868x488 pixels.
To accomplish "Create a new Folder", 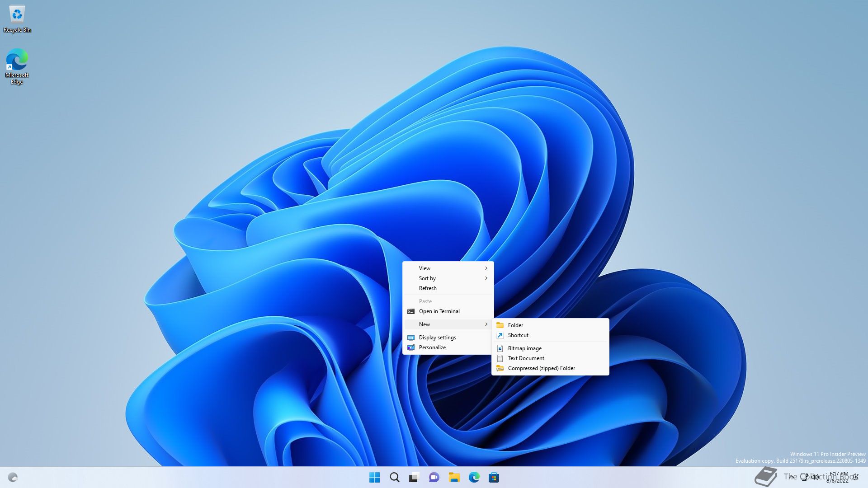I will tap(550, 325).
